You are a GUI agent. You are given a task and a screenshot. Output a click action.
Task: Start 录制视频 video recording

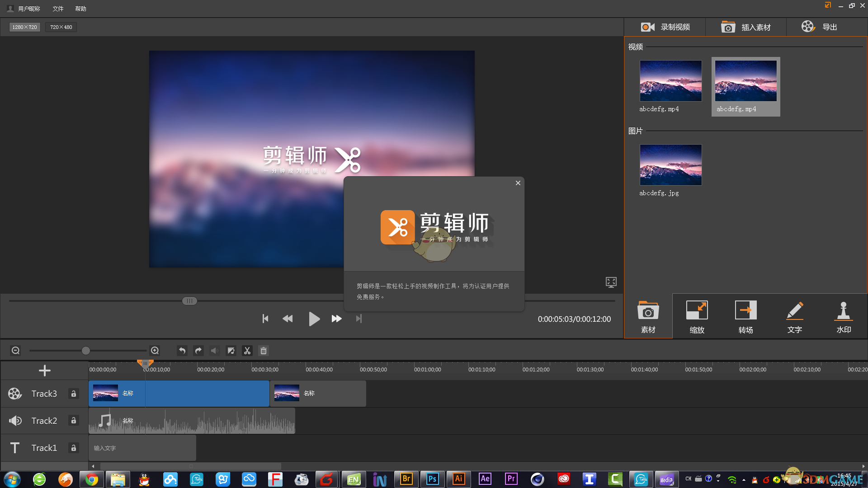665,27
